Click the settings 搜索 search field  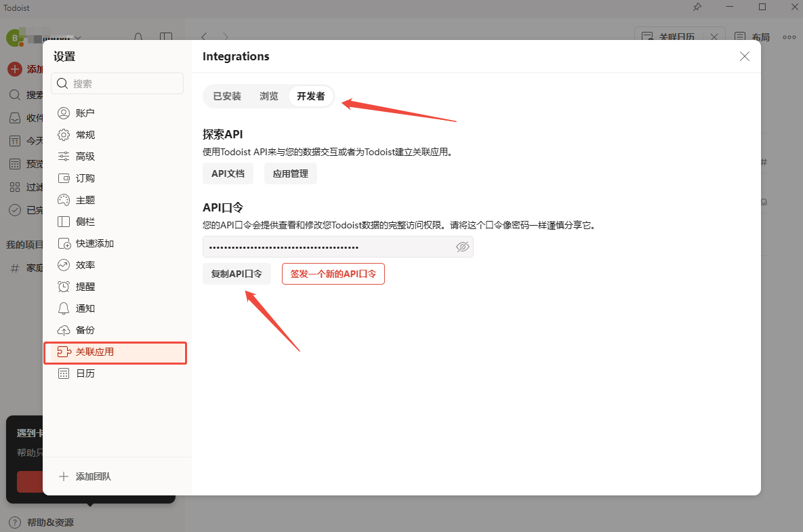tap(117, 83)
